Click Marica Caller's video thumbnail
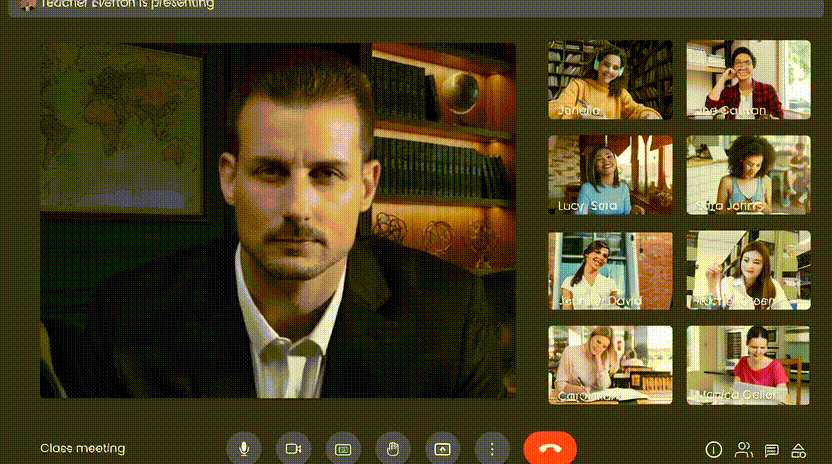 (748, 365)
